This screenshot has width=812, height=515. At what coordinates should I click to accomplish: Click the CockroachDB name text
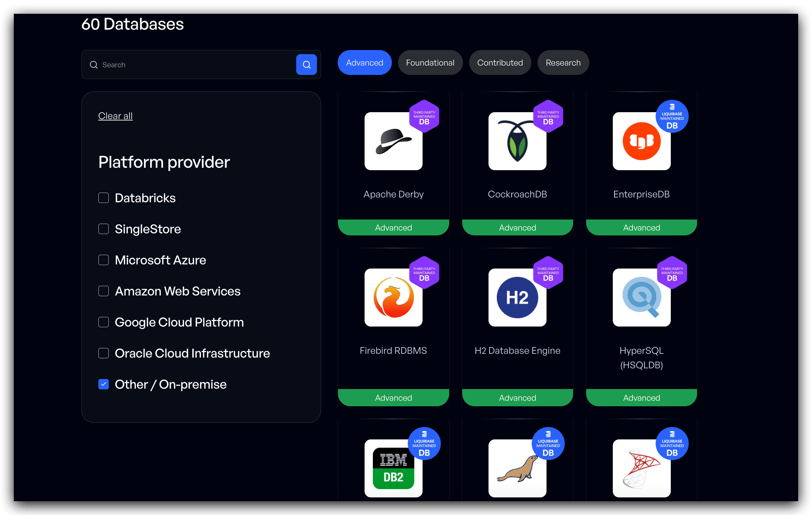pyautogui.click(x=517, y=194)
